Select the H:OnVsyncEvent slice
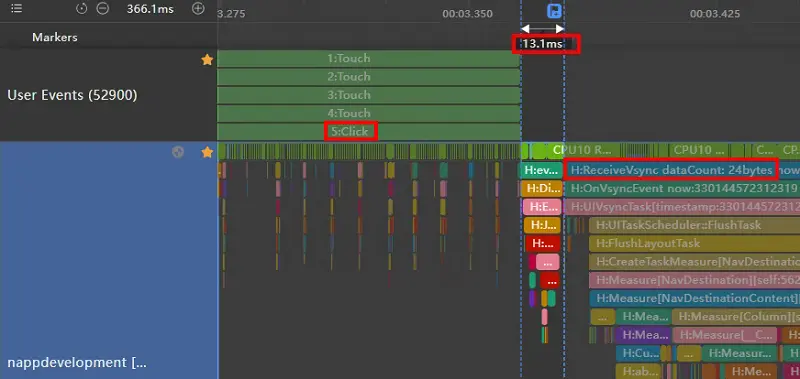Screen dimensions: 800x379 coord(682,189)
